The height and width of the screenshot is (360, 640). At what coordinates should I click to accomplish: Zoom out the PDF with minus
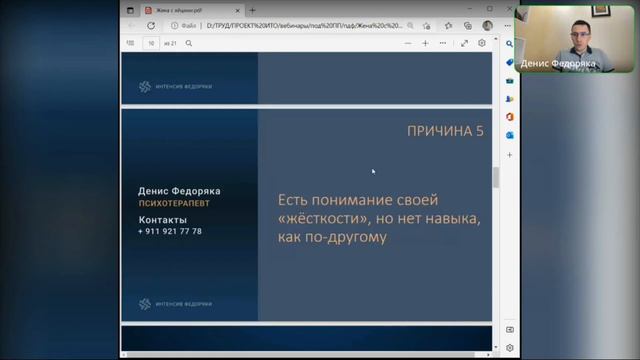[408, 43]
